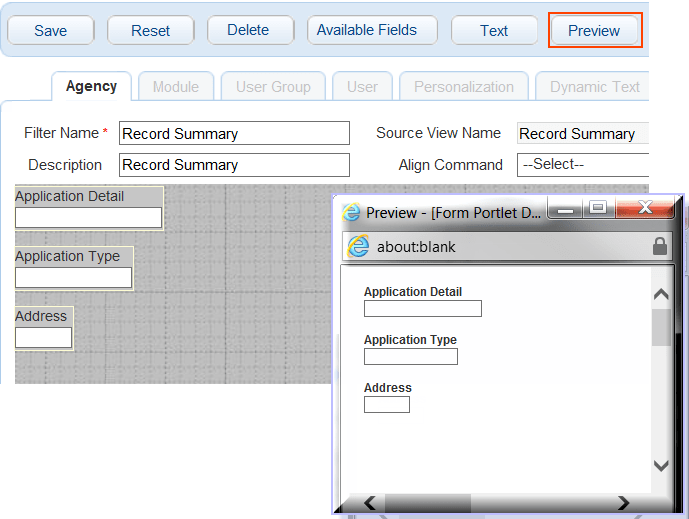
Task: Click the Delete button
Action: (x=248, y=30)
